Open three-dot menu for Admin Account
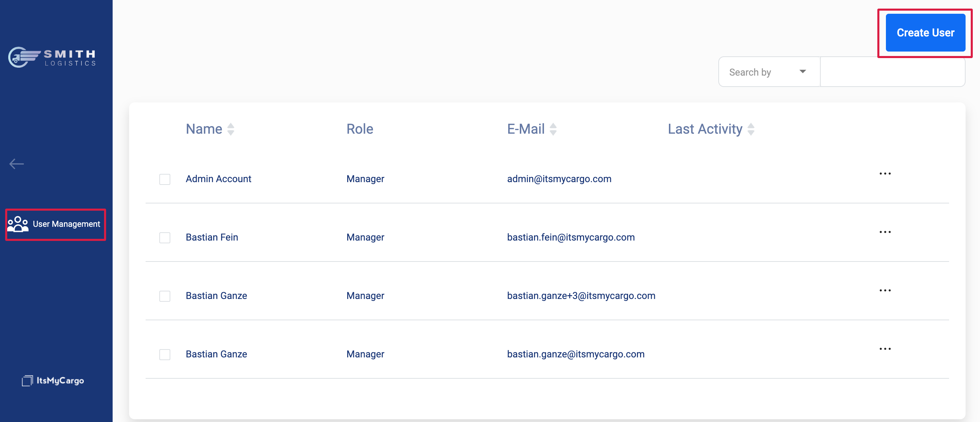The image size is (980, 422). (x=885, y=174)
